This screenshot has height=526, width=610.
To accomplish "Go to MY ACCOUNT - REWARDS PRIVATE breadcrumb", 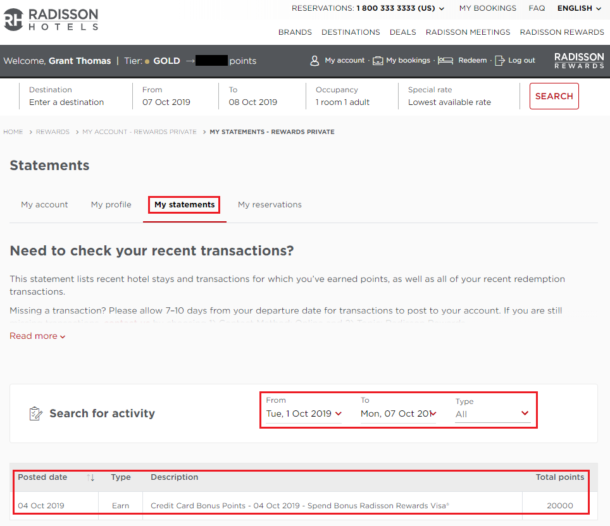I will pos(139,132).
